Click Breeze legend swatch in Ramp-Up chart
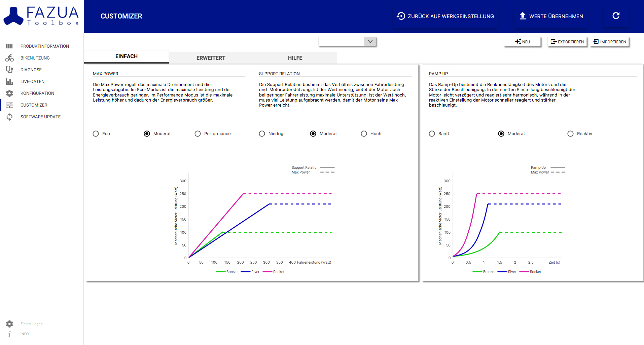 (x=477, y=272)
